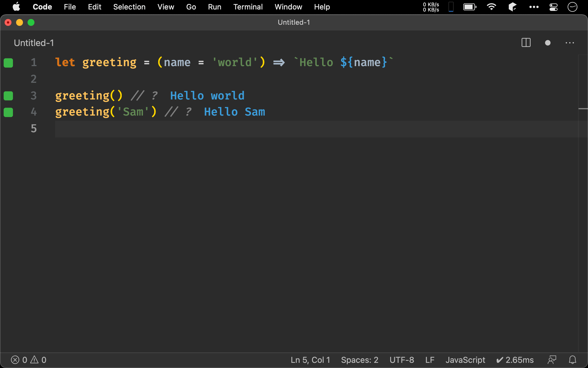Toggle the green coverage marker on line 4
The width and height of the screenshot is (588, 368).
(x=8, y=112)
